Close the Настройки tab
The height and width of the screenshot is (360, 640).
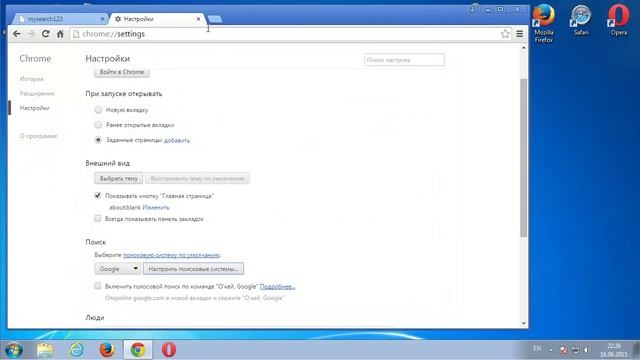coord(198,19)
